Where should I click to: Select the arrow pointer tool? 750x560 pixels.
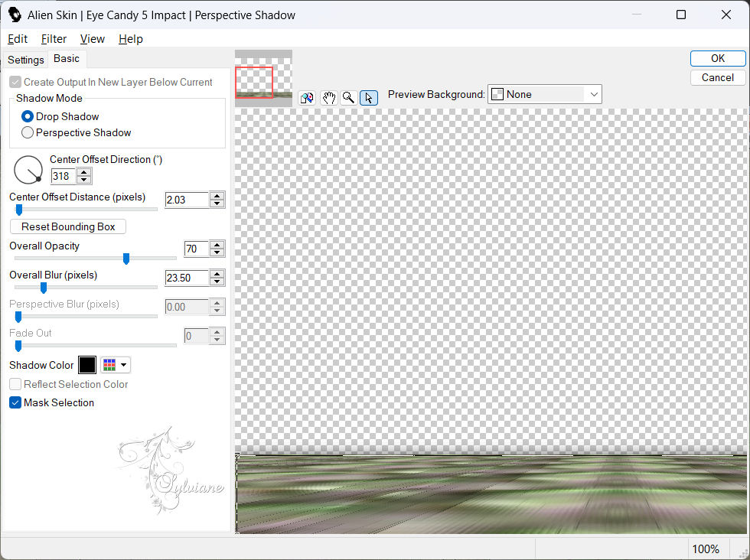[368, 98]
